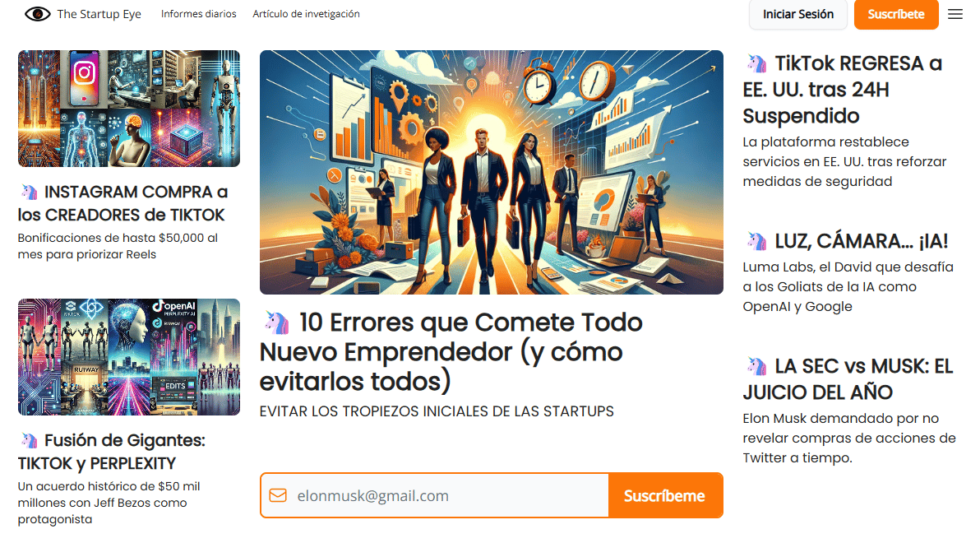Open the hamburger menu icon
The width and height of the screenshot is (980, 543).
[x=955, y=14]
